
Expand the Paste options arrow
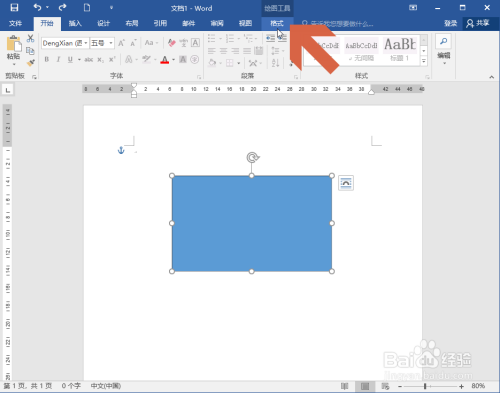pos(14,64)
